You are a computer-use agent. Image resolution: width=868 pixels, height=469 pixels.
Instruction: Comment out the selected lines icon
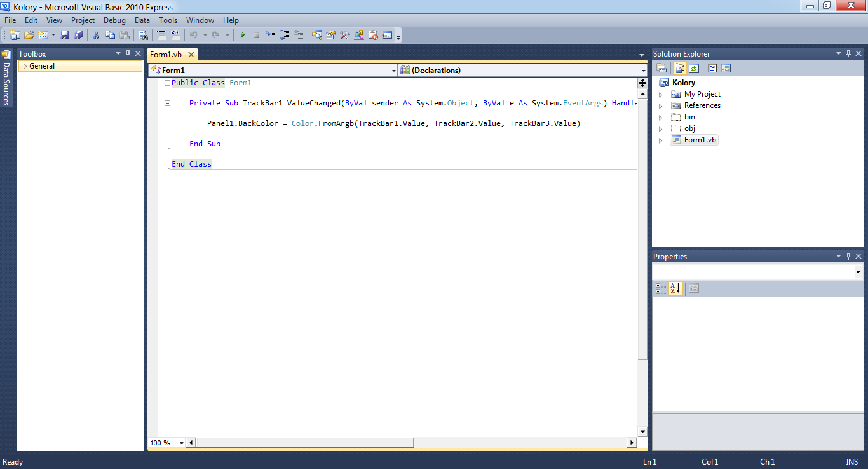click(161, 35)
